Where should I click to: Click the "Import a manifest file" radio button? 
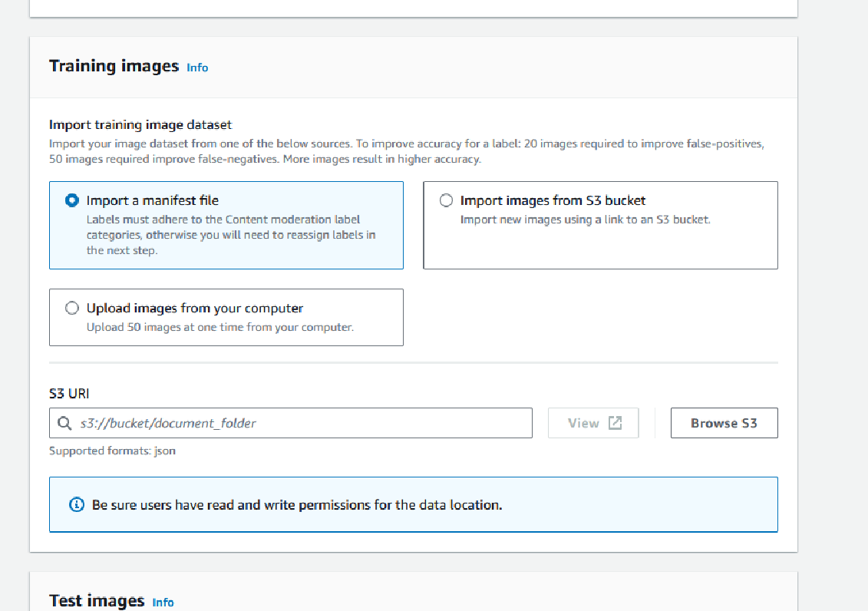point(71,200)
